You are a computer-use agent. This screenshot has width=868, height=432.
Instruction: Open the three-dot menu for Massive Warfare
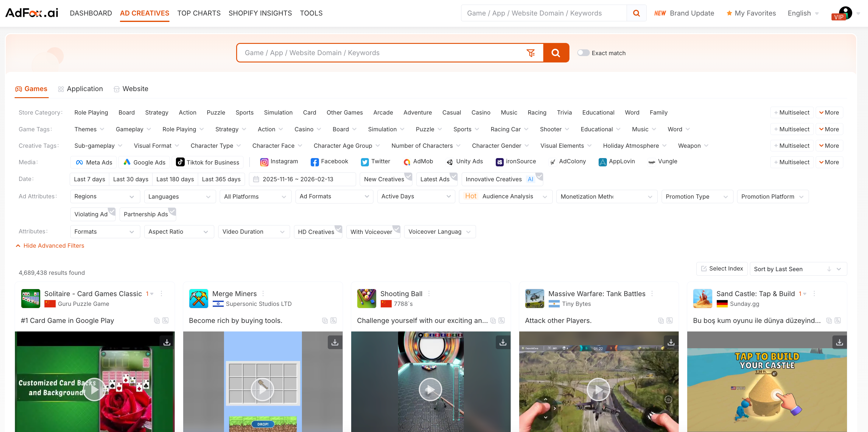pyautogui.click(x=652, y=294)
